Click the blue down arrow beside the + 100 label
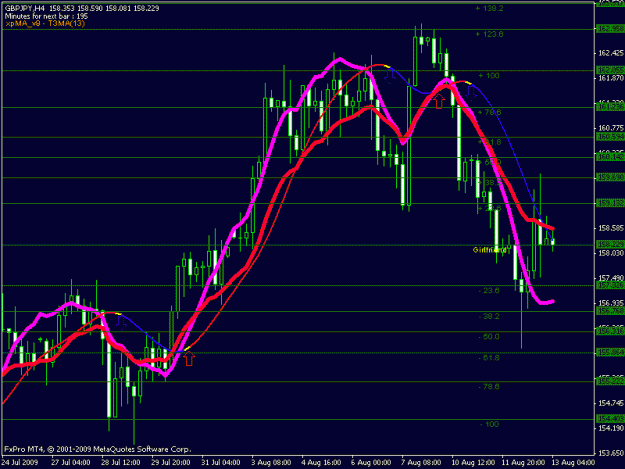Viewport: 625px width, 469px height. coord(471,94)
